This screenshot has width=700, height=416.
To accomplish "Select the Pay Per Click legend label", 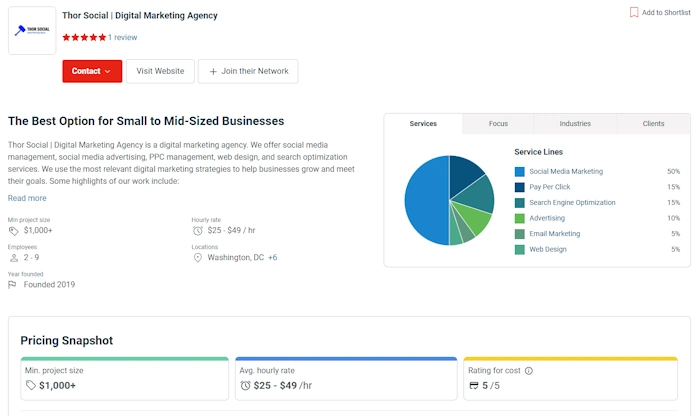I will (550, 187).
